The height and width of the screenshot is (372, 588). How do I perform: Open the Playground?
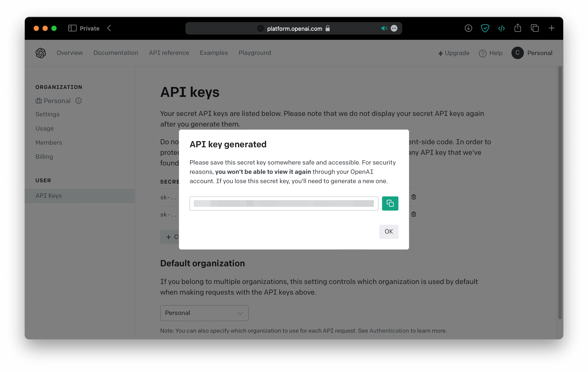pos(255,53)
